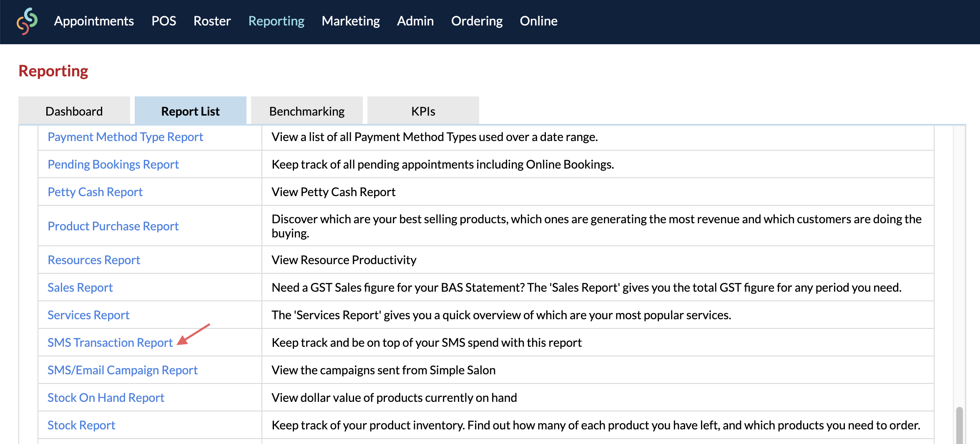This screenshot has width=980, height=444.
Task: Switch to the Benchmarking tab
Action: pyautogui.click(x=307, y=111)
